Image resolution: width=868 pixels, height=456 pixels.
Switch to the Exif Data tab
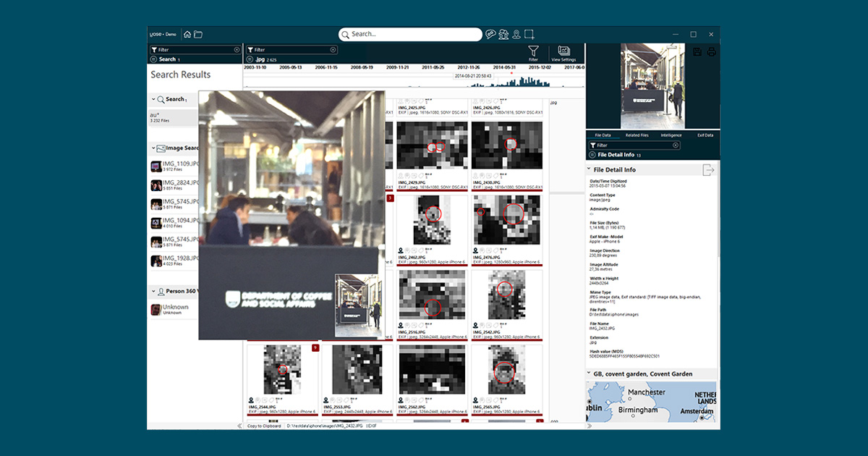point(705,135)
